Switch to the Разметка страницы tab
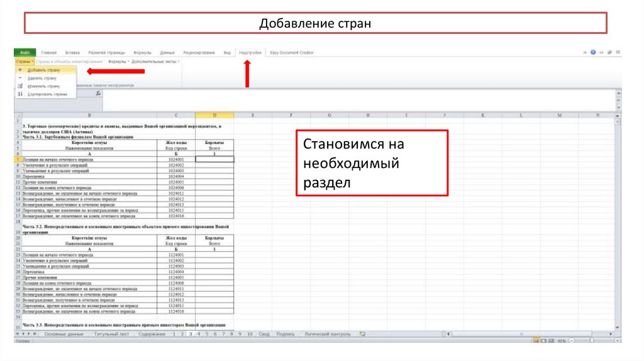The height and width of the screenshot is (361, 644). coord(106,53)
